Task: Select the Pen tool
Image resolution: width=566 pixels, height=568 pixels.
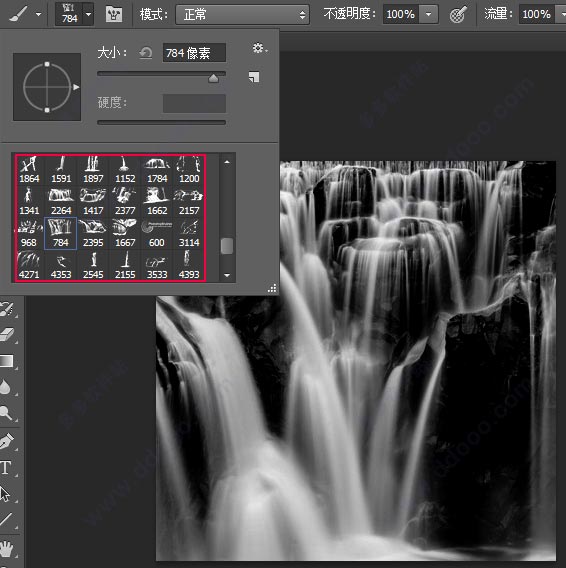Action: [7, 441]
